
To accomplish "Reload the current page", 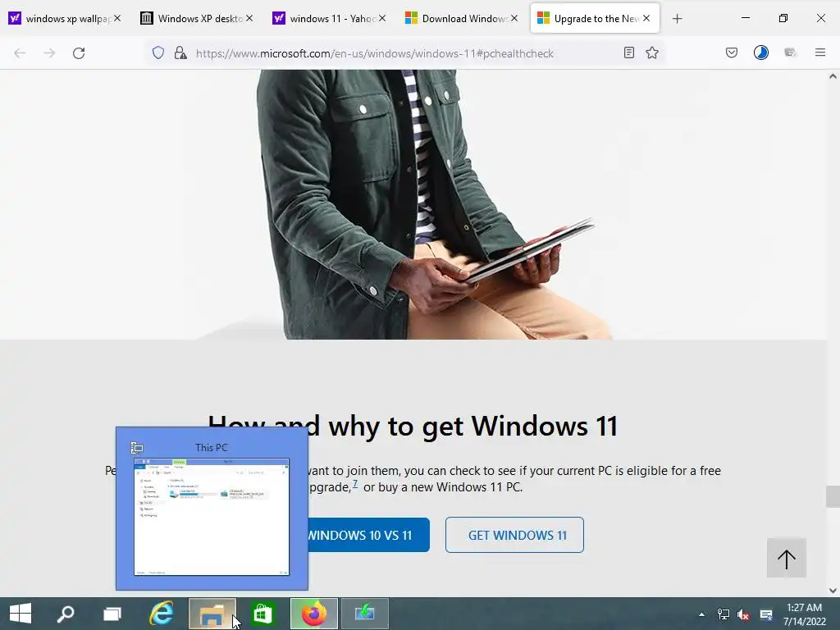I will coord(79,53).
